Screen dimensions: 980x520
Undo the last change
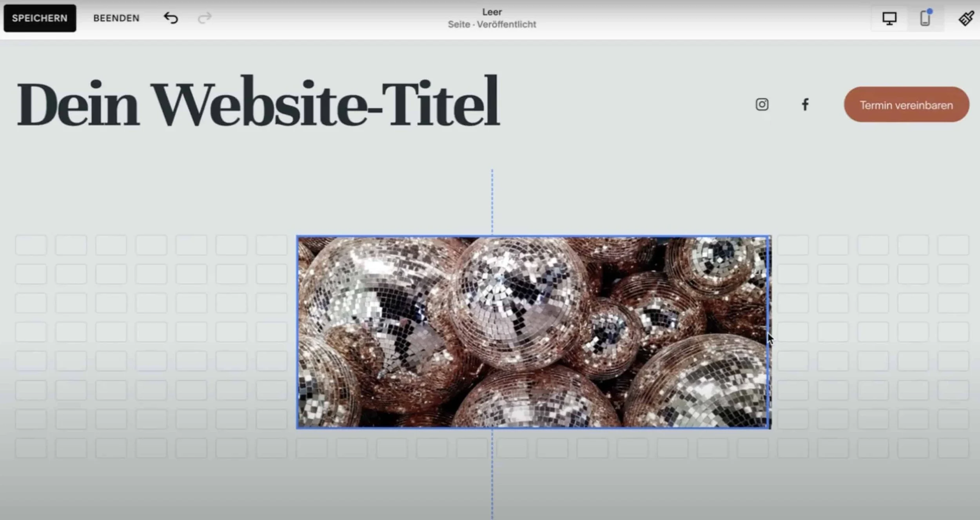tap(171, 18)
